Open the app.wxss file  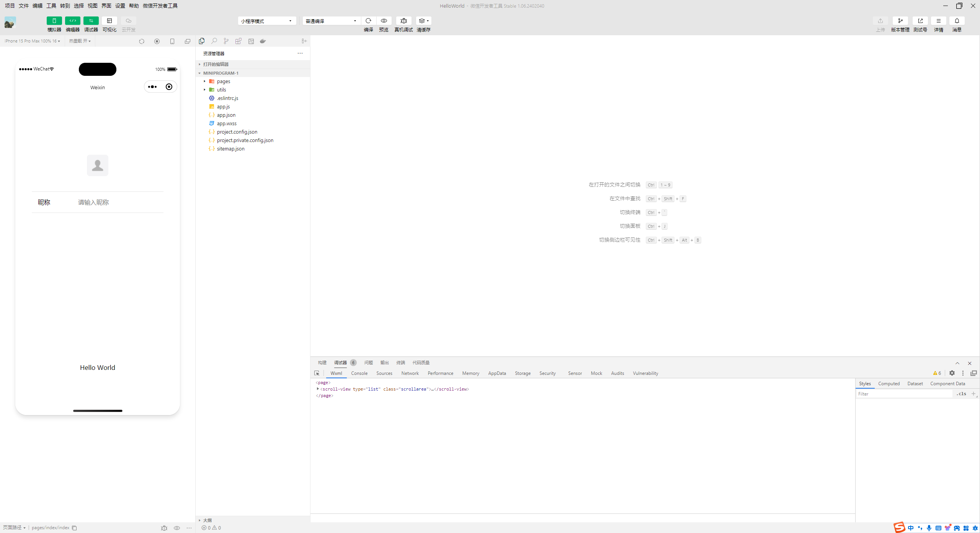pyautogui.click(x=253, y=123)
